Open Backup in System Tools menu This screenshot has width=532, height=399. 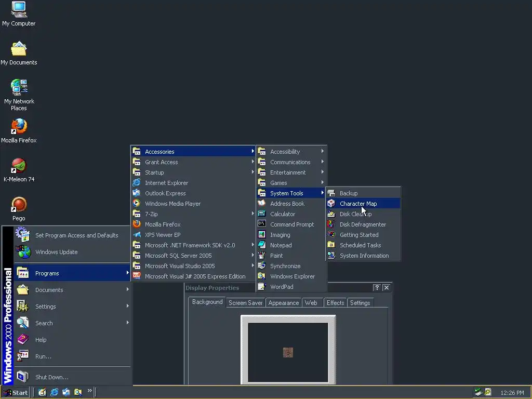pyautogui.click(x=363, y=193)
